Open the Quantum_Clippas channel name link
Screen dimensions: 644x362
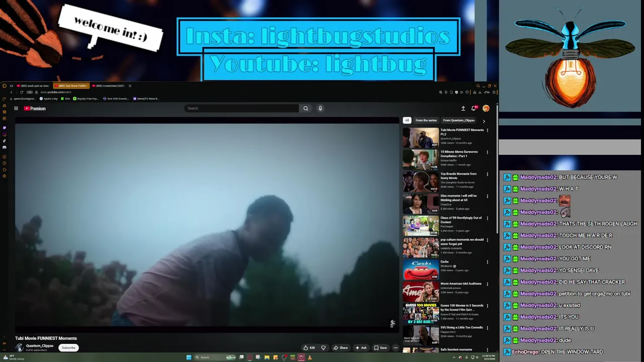point(40,346)
